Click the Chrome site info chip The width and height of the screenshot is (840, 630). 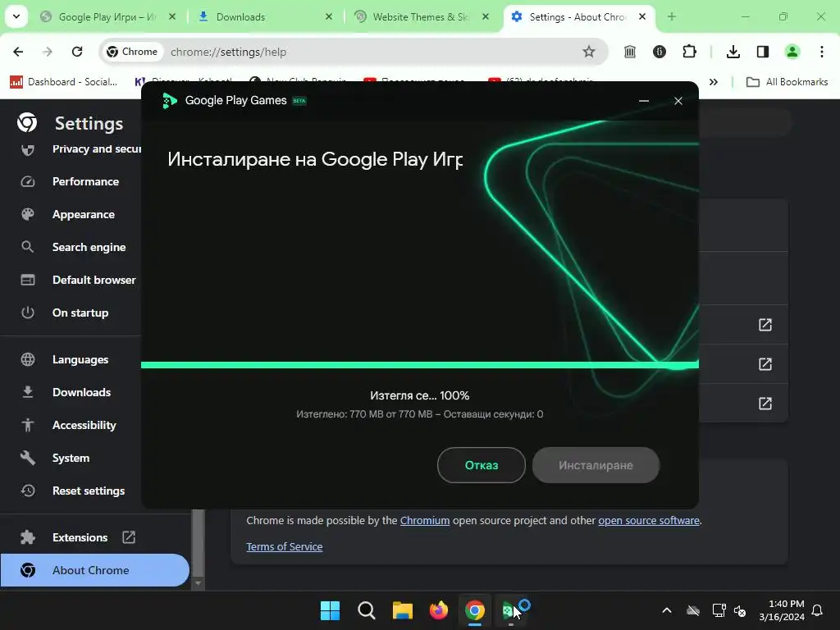(132, 52)
